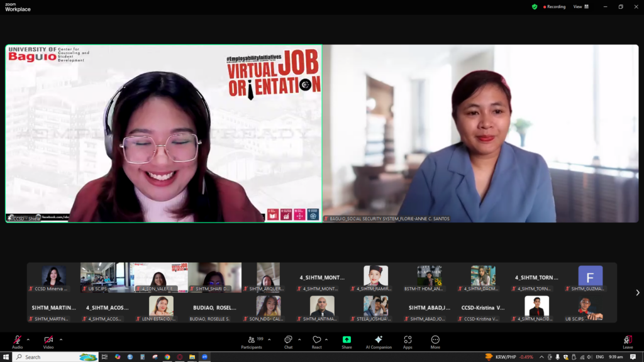Screen dimensions: 644x362
Task: Select CCSD-Kristina V participant tile
Action: [x=483, y=308]
